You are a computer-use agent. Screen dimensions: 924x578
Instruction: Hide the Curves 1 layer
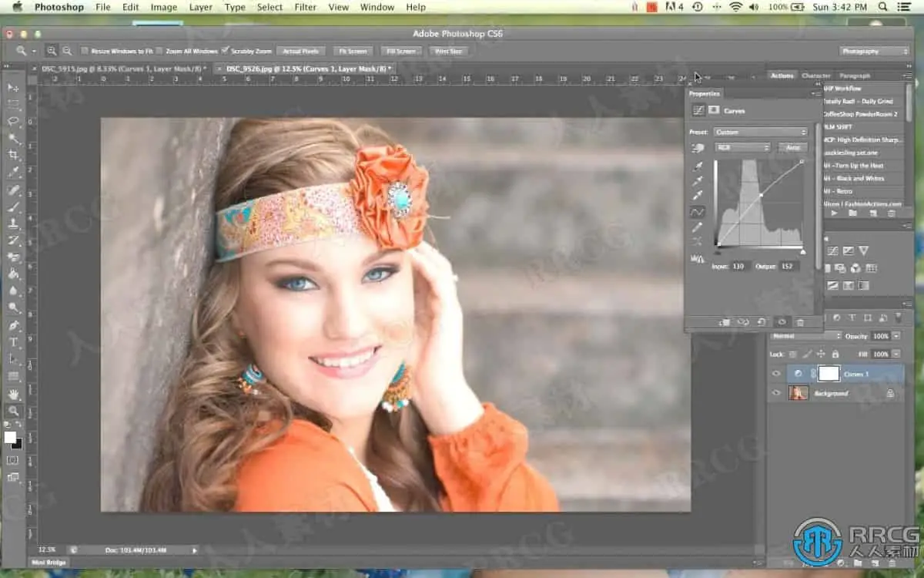pyautogui.click(x=776, y=374)
